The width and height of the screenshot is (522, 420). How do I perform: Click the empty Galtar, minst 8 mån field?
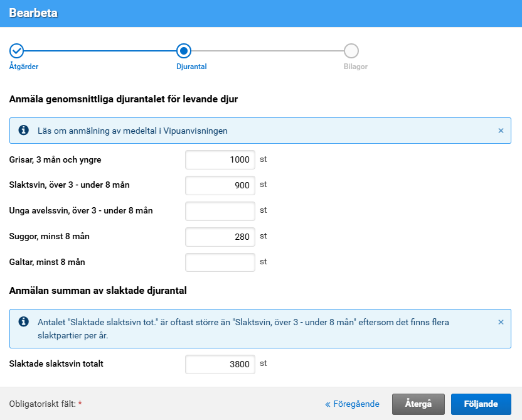tap(220, 262)
